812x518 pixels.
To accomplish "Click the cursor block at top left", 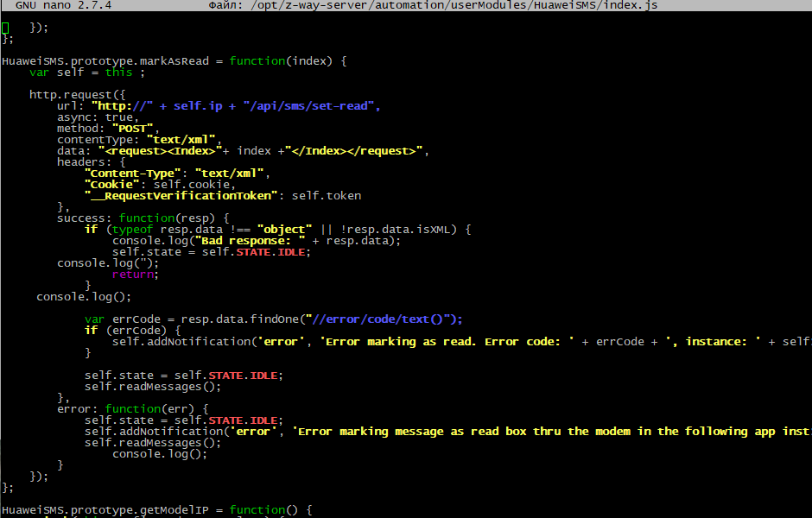I will click(x=5, y=27).
